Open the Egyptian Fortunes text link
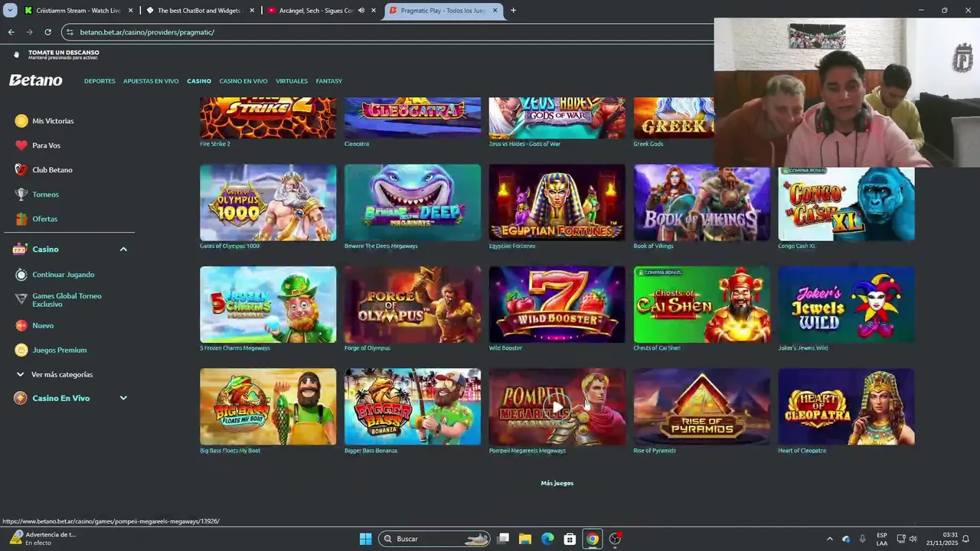 coord(512,246)
